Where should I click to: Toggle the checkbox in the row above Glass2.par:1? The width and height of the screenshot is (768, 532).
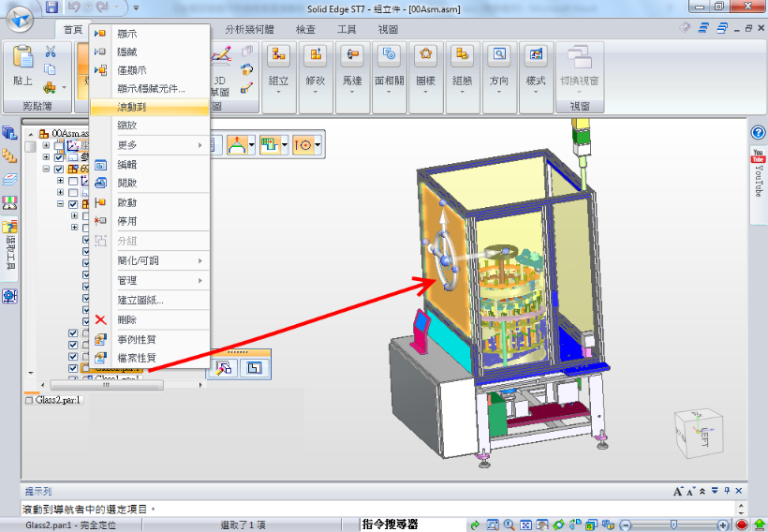(73, 357)
